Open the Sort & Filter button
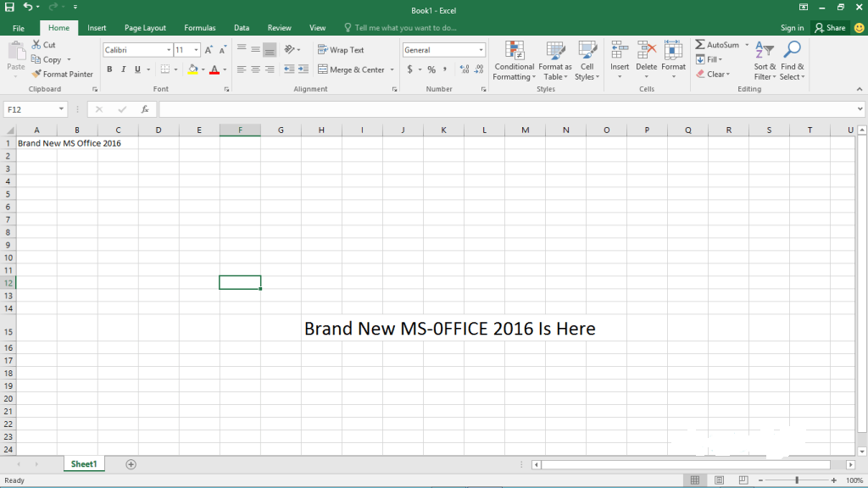The width and height of the screenshot is (868, 488). pos(765,61)
